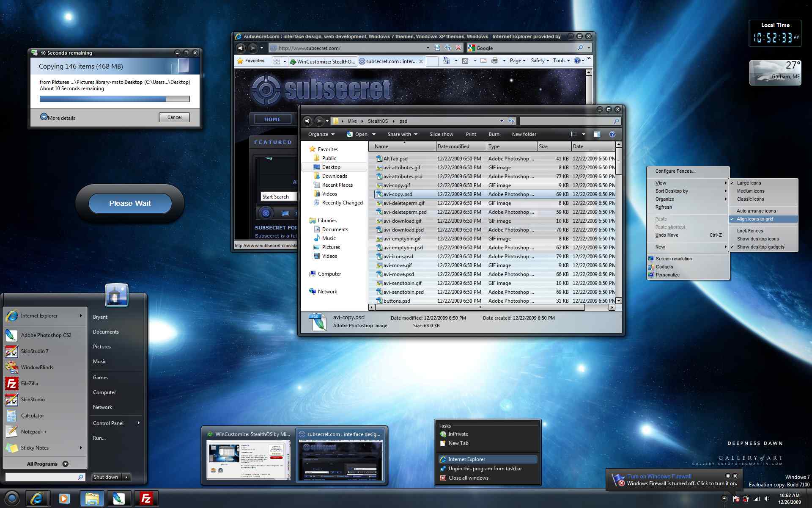Open the Windows Media Player taskbar icon
The width and height of the screenshot is (812, 508).
point(64,498)
